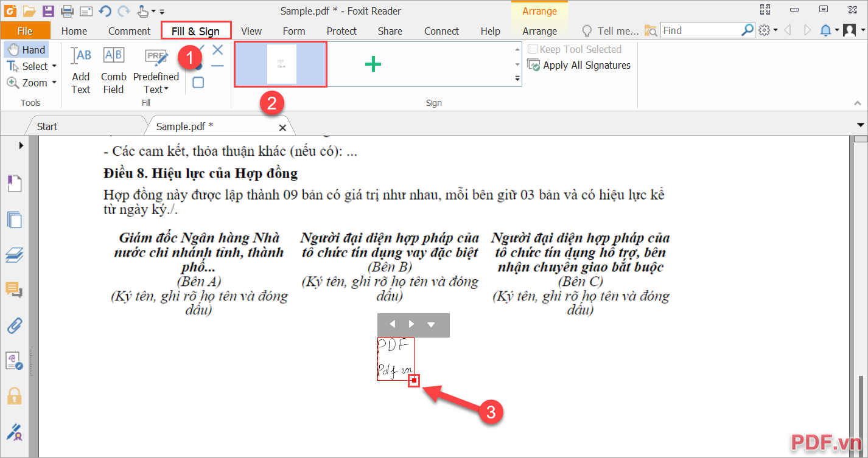Expand the touch mode dropdown arrow
Screen dimensions: 868x458
(153, 12)
